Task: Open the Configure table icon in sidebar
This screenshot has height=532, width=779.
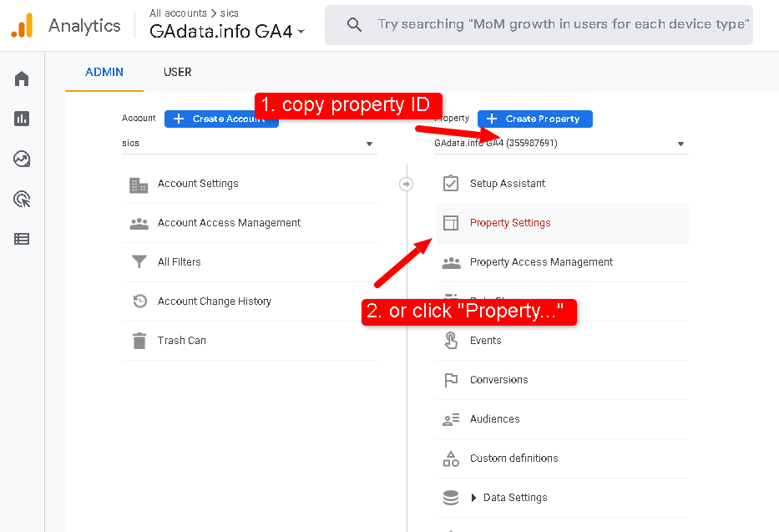Action: pyautogui.click(x=22, y=239)
